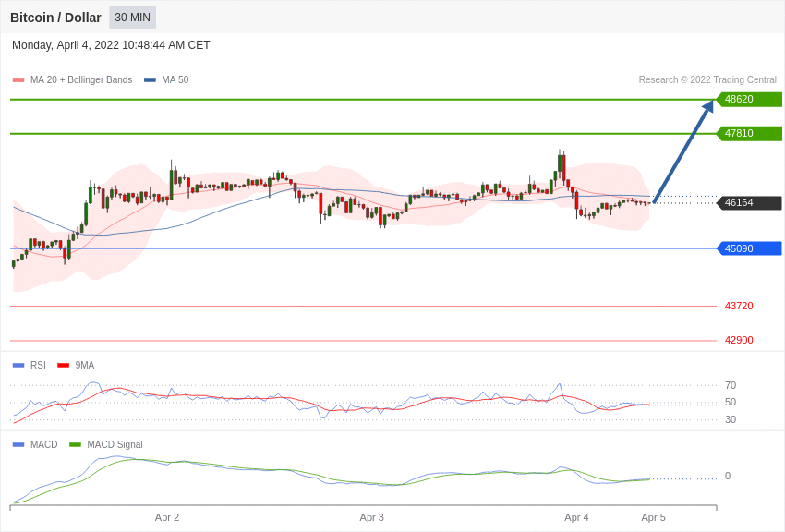Click the MA 50 legend label
The height and width of the screenshot is (532, 785).
point(175,79)
